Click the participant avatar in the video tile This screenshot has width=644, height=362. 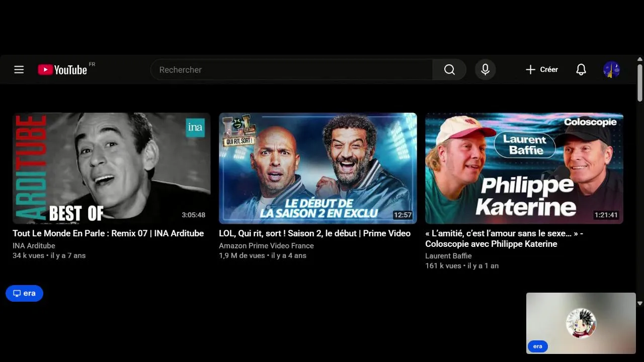click(581, 323)
